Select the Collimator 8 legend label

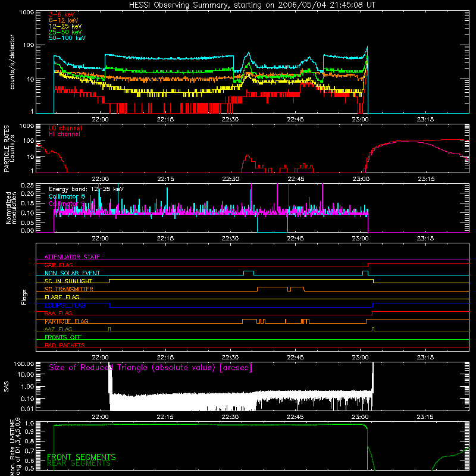pyautogui.click(x=67, y=196)
